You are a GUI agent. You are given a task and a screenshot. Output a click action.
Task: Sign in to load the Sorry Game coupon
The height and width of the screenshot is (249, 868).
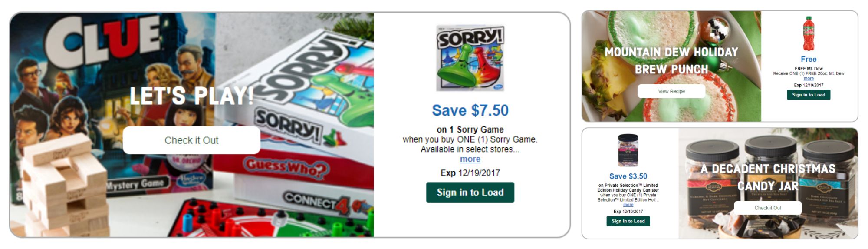pos(470,193)
